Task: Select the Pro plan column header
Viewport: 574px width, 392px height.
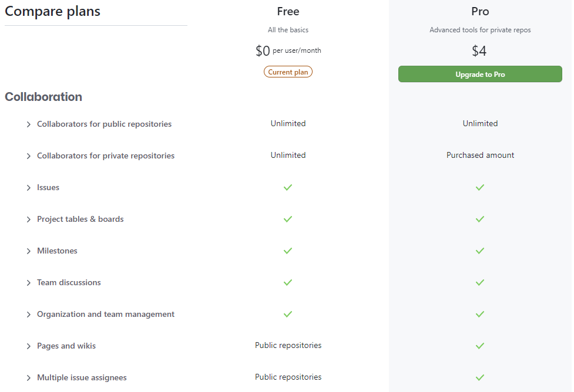Action: pos(479,11)
